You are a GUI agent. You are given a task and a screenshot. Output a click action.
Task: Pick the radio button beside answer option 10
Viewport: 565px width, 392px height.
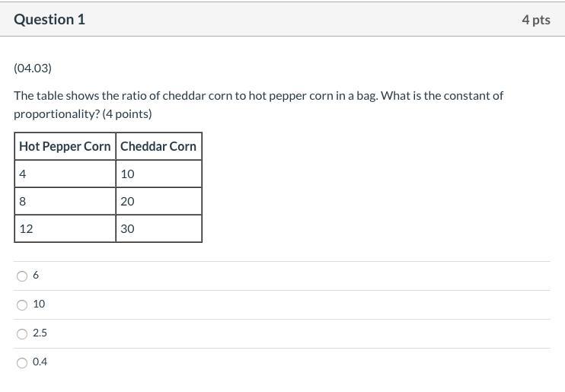[22, 305]
